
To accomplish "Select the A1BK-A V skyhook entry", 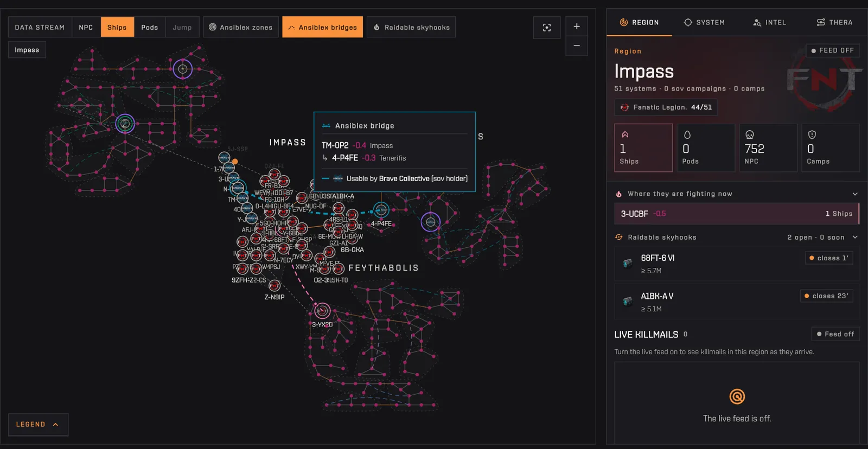I will (x=737, y=302).
